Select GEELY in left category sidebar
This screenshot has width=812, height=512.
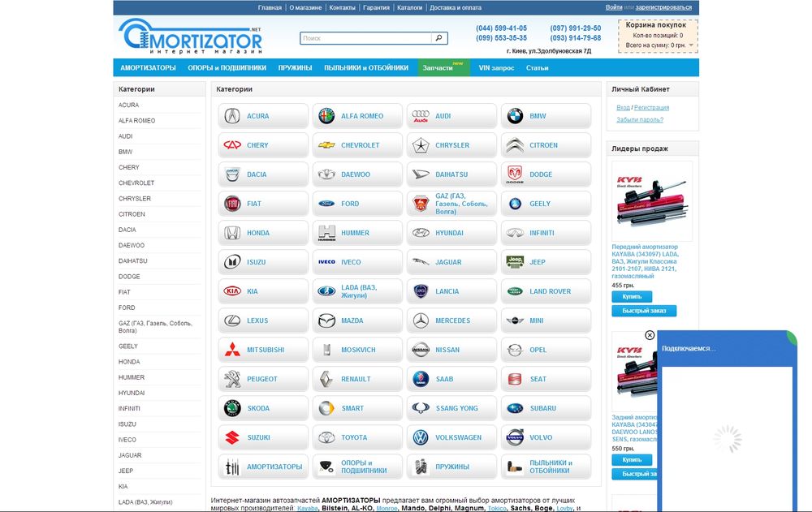coord(128,346)
